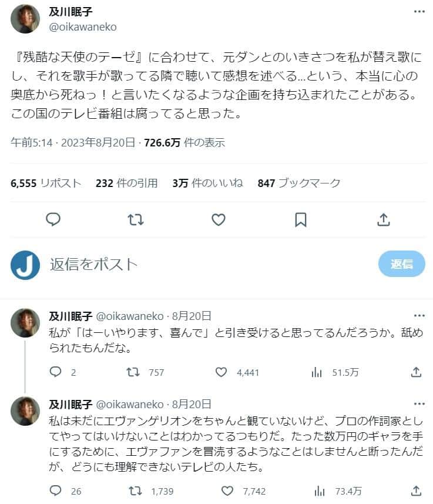Screen dimensions: 433x504
Task: Click the analytics icon showing 73.4万 views
Action: click(x=319, y=489)
